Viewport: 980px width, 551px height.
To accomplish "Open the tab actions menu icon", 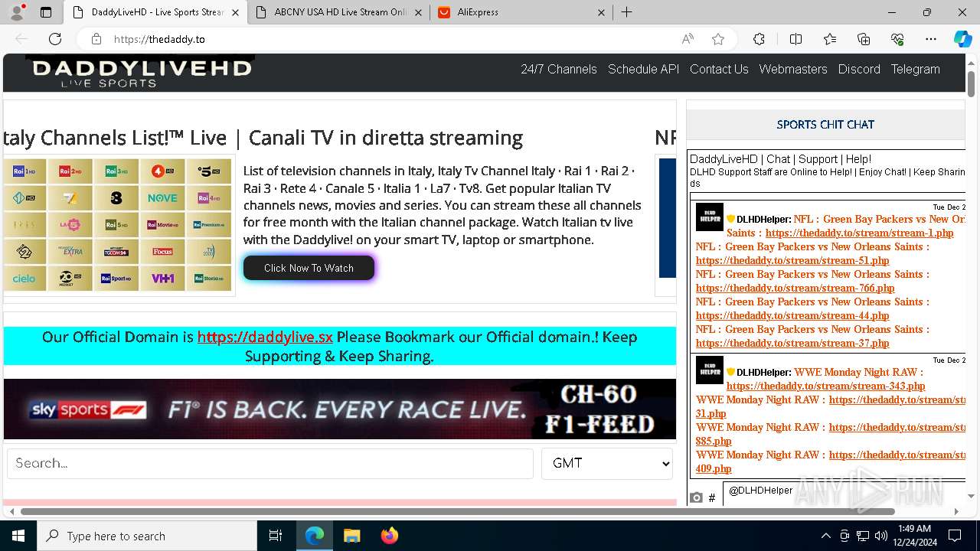I will pyautogui.click(x=46, y=12).
